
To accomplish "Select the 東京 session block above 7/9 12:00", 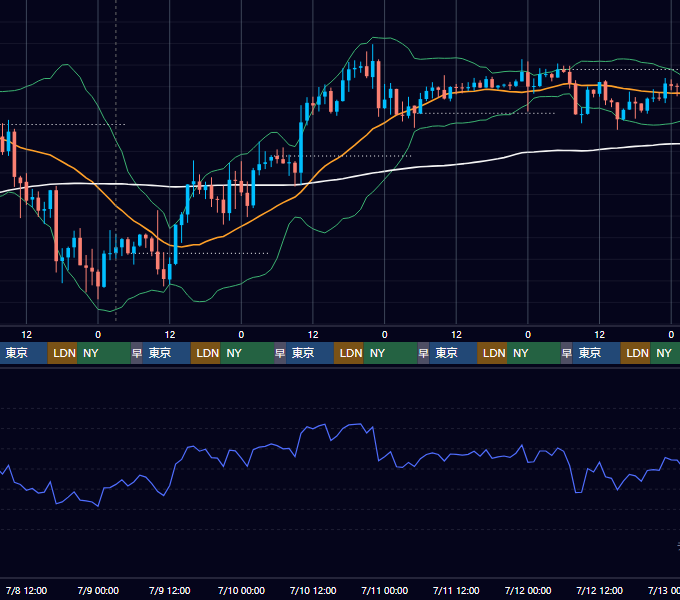I will [167, 353].
